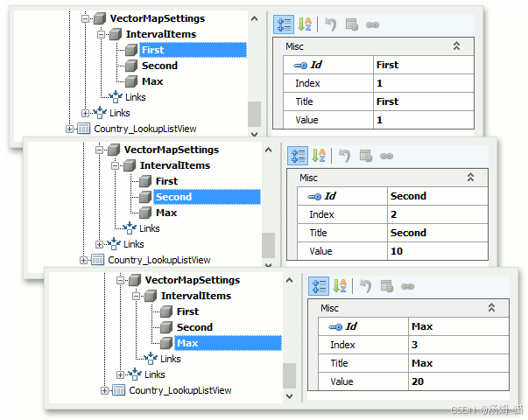
Task: Collapse IntervalItems node in top panel
Action: pyautogui.click(x=101, y=34)
